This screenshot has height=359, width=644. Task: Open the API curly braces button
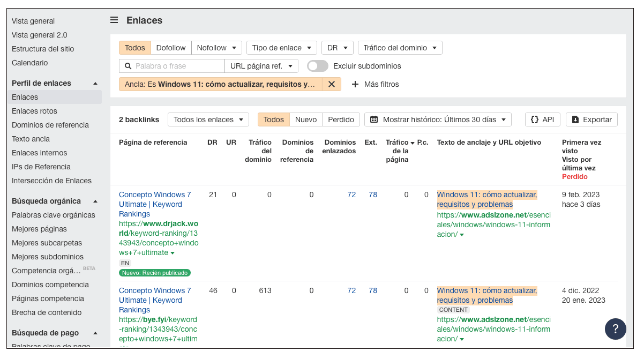[542, 119]
